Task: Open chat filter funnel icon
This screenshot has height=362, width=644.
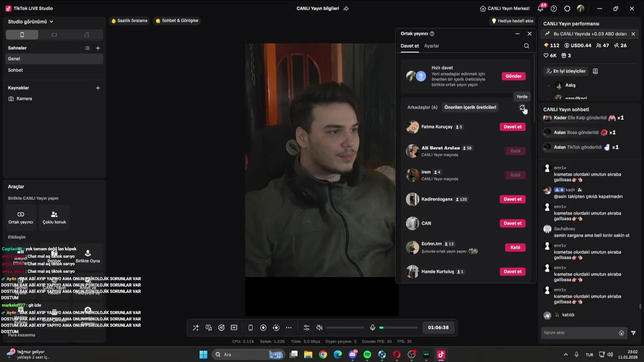Action: click(x=633, y=333)
